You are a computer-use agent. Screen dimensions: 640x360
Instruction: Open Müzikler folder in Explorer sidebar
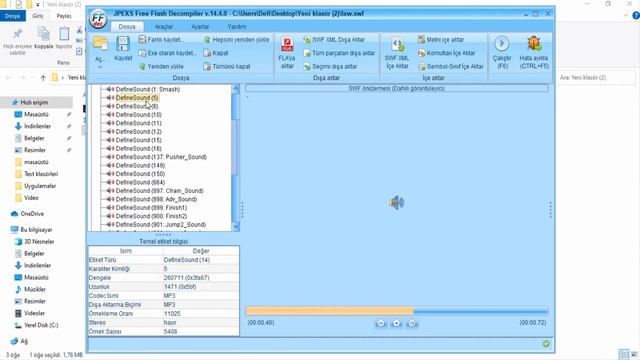[35, 289]
